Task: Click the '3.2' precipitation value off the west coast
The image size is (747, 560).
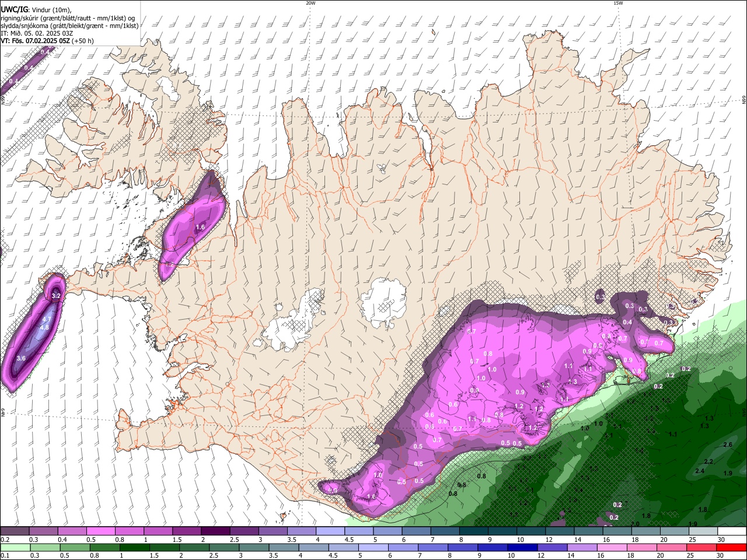Action: coord(56,296)
